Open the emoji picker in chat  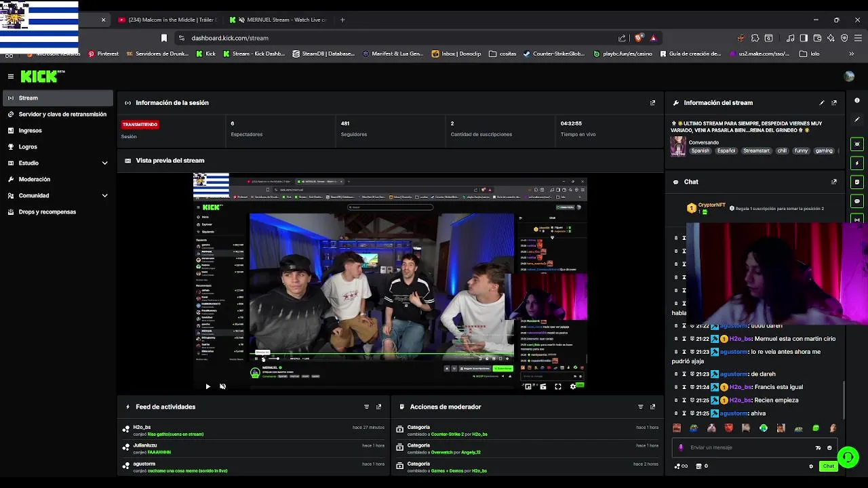pyautogui.click(x=829, y=447)
